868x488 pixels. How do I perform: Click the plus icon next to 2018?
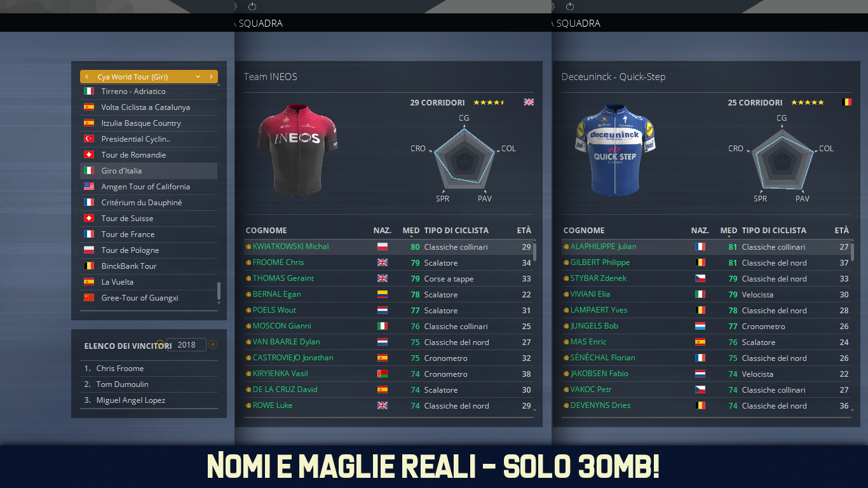coord(213,344)
